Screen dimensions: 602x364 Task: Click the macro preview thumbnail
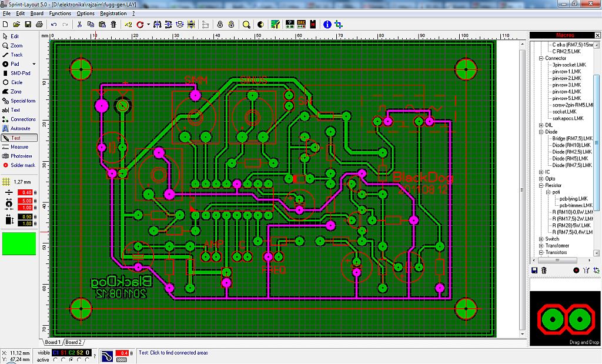coord(564,319)
